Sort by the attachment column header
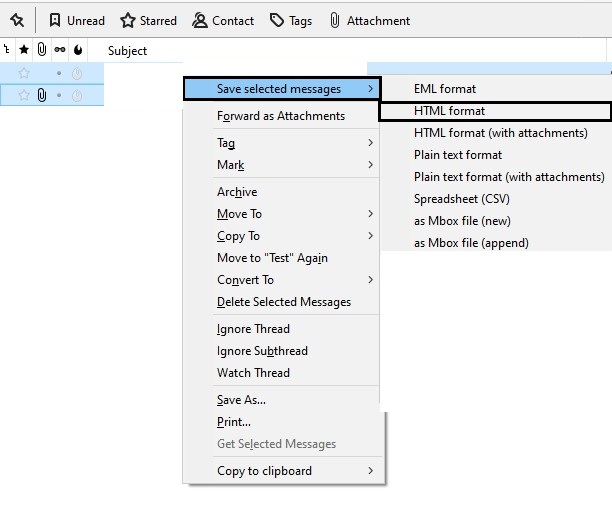The image size is (612, 505). (x=41, y=50)
